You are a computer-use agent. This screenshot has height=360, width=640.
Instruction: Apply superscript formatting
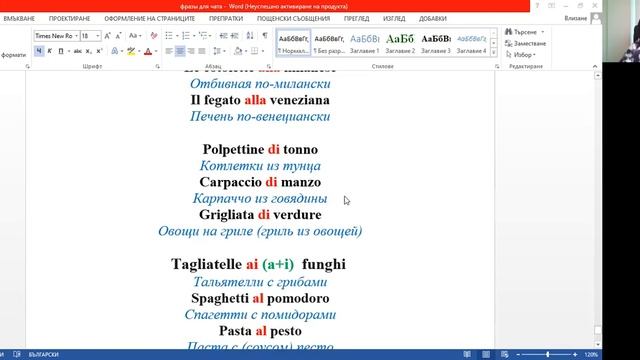coord(99,51)
